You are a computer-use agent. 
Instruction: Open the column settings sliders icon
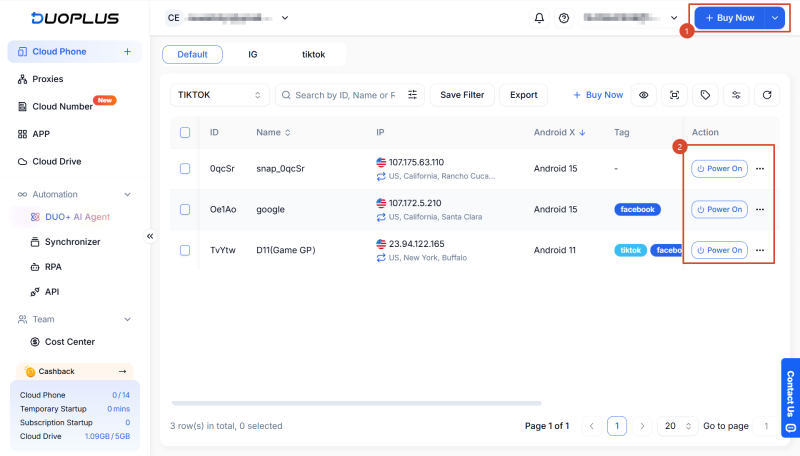(x=736, y=95)
